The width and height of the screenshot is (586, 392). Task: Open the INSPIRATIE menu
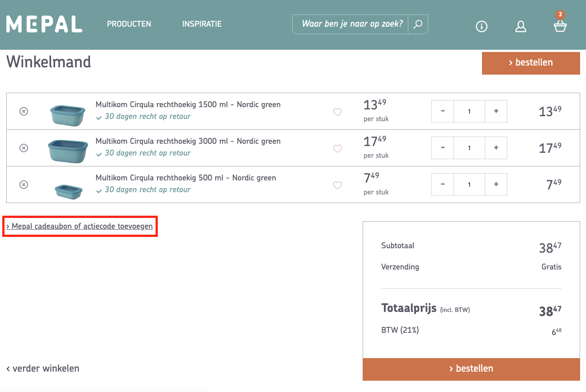(202, 24)
